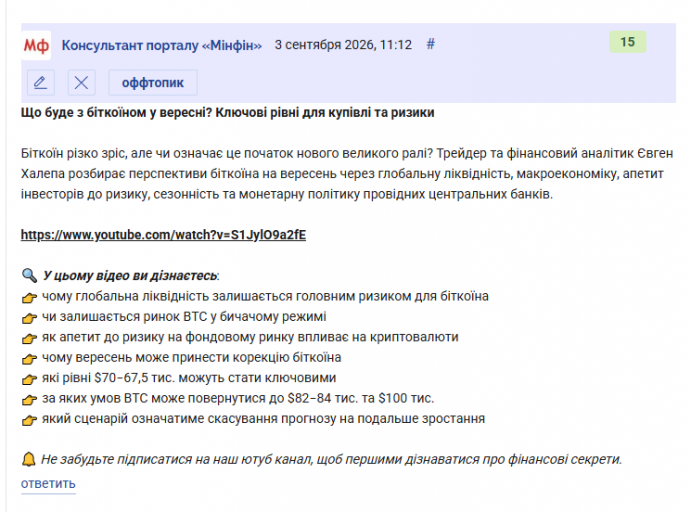Screen dimensions: 691x512
Task: Click the ответить reply link
Action: 48,483
